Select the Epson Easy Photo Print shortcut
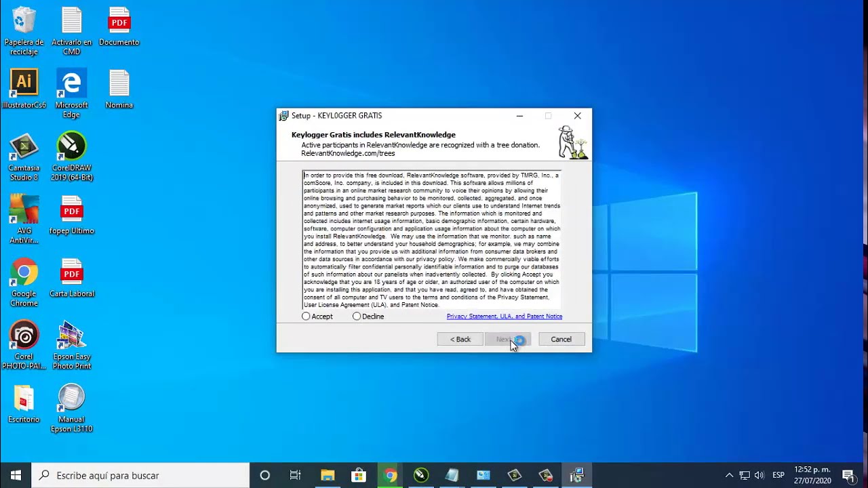The height and width of the screenshot is (488, 868). [71, 346]
